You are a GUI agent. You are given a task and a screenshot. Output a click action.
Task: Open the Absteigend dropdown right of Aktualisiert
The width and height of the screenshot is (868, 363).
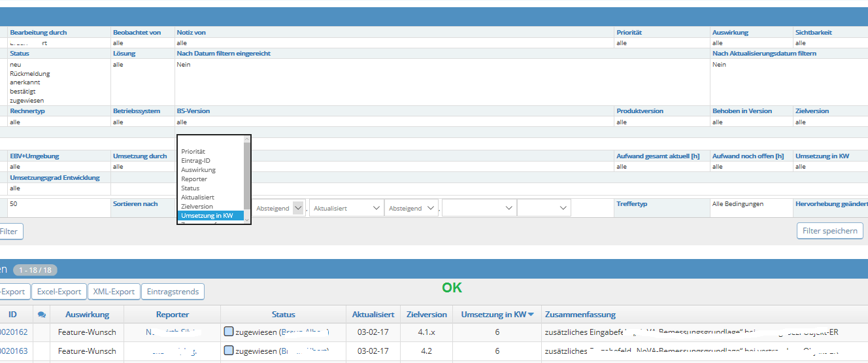click(411, 208)
